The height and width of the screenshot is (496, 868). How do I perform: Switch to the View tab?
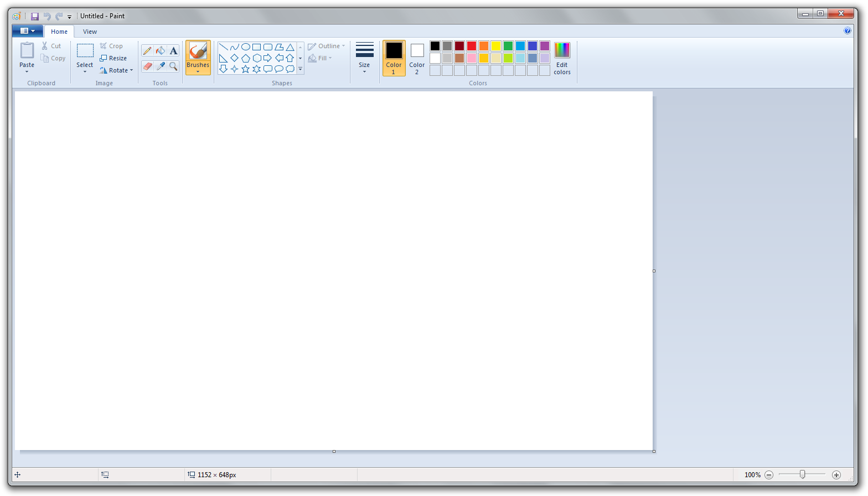tap(90, 32)
